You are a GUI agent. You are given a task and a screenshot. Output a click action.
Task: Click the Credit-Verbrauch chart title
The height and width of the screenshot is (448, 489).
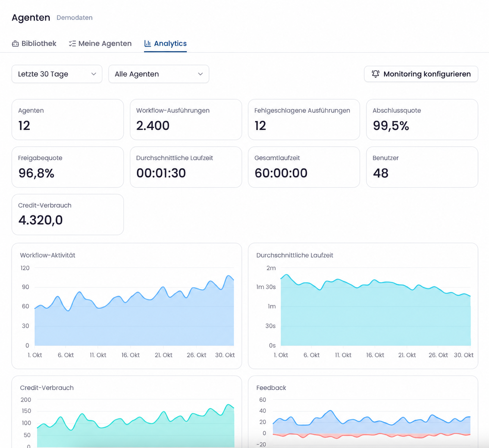tap(47, 388)
